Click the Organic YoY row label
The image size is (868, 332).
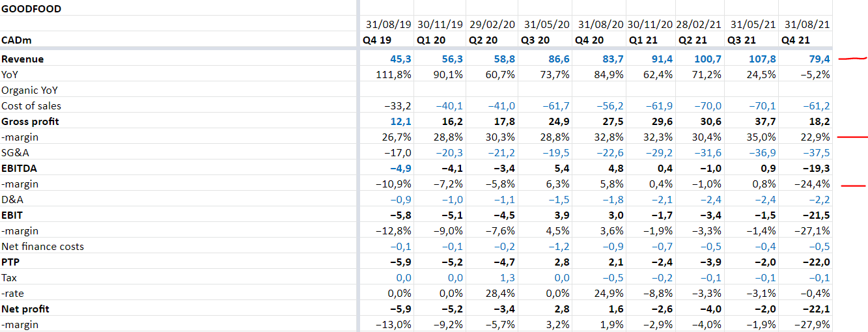pyautogui.click(x=29, y=90)
